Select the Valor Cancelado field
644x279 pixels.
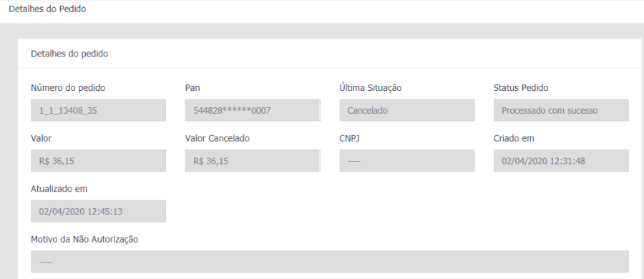[253, 161]
